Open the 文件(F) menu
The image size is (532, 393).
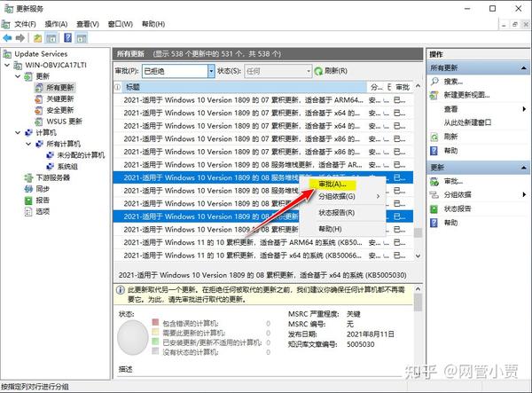25,24
